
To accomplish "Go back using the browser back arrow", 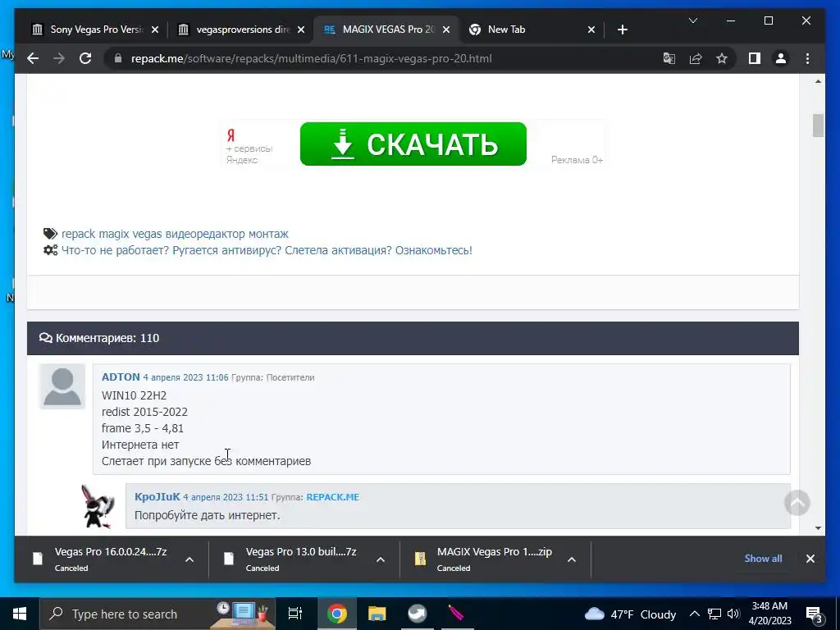I will [33, 58].
